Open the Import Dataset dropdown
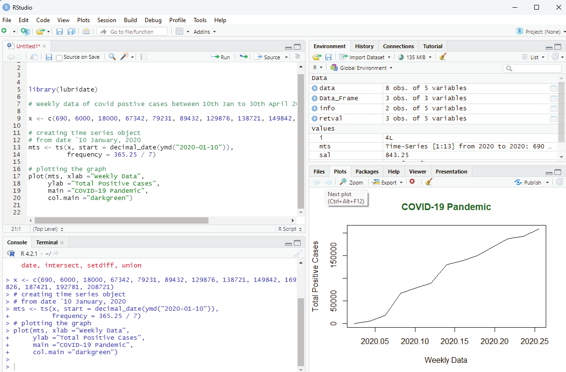 (x=365, y=57)
